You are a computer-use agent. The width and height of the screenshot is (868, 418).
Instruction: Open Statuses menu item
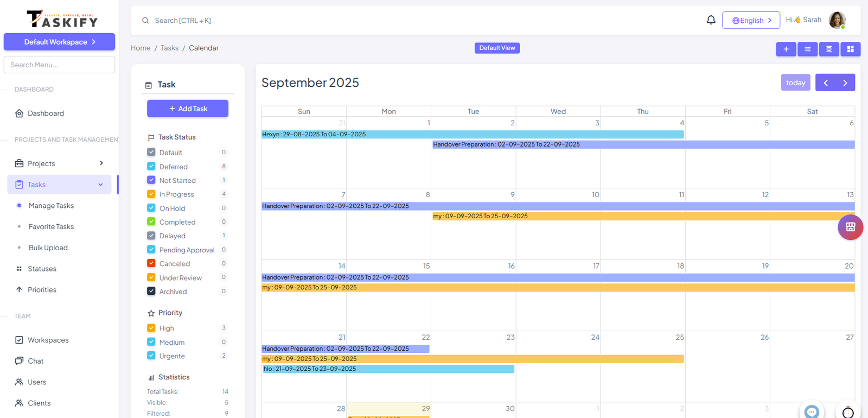[42, 269]
